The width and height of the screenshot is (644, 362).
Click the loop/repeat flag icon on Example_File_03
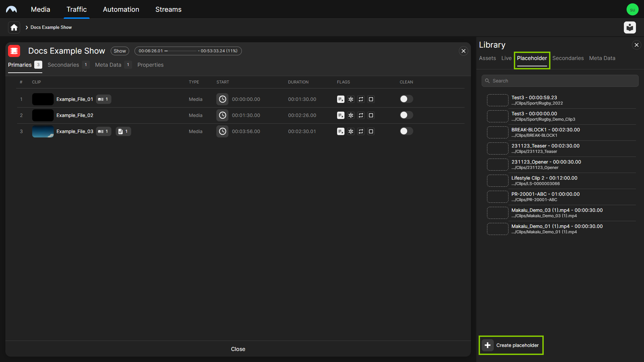click(x=361, y=131)
